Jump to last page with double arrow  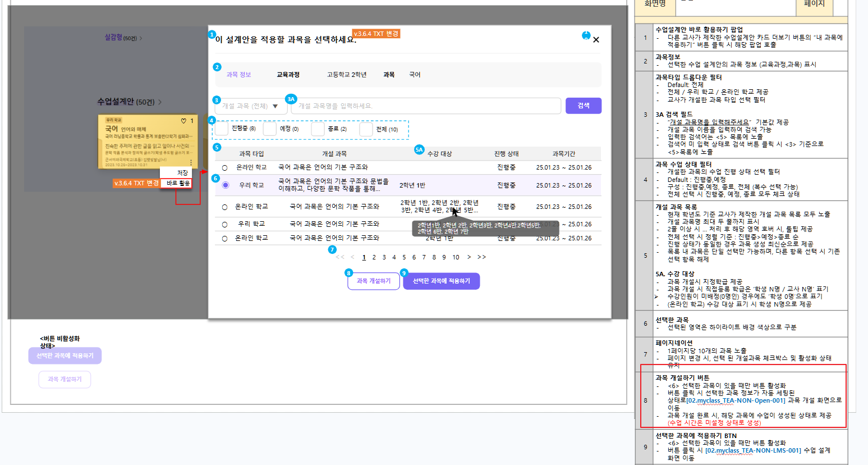481,257
